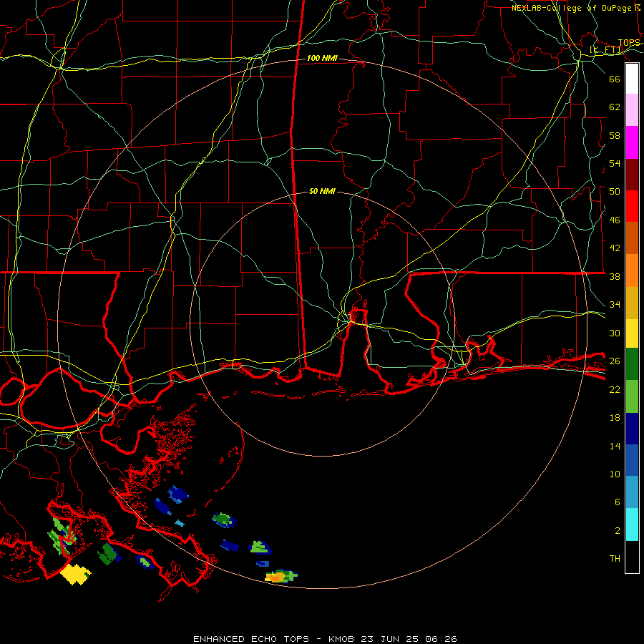Image resolution: width=644 pixels, height=644 pixels.
Task: Click the legend value '46'
Action: [x=615, y=220]
